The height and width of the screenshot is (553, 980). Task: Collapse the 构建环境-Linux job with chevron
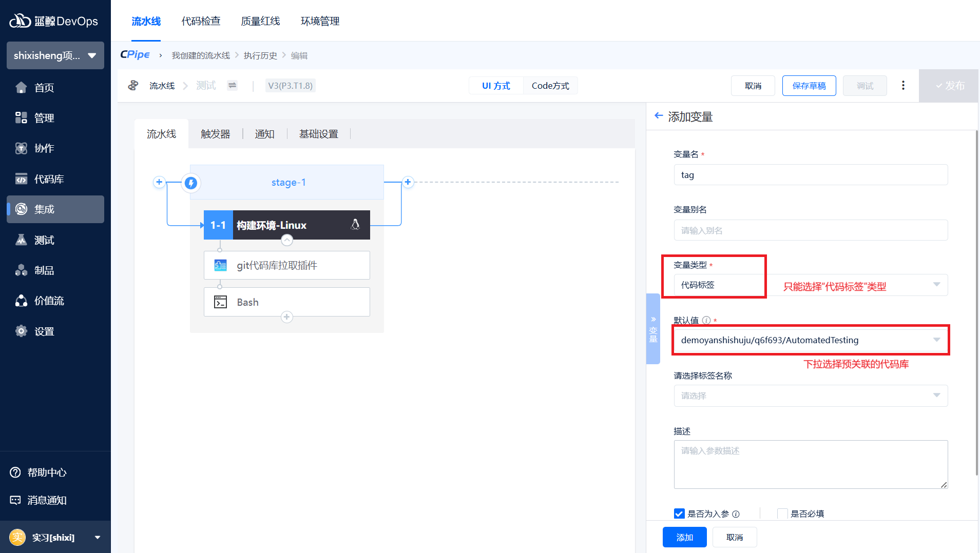[x=287, y=240]
